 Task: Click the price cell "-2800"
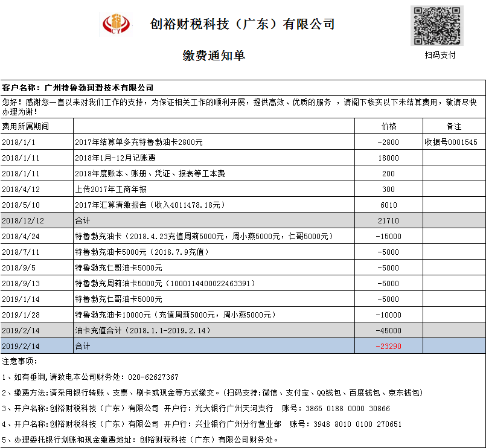(x=388, y=142)
